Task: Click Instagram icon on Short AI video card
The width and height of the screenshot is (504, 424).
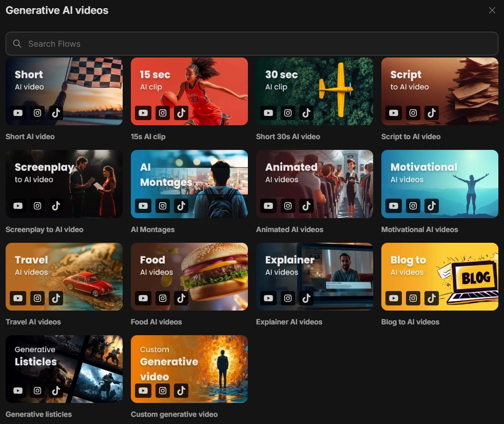Action: [x=37, y=113]
